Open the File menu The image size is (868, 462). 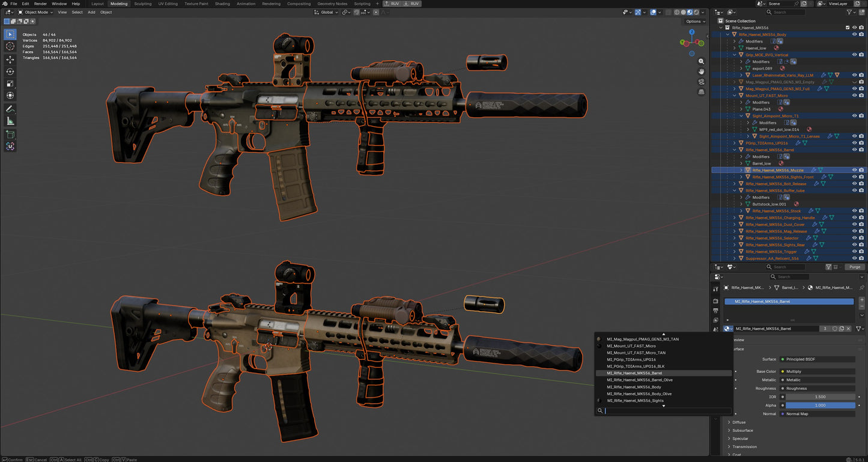point(14,4)
